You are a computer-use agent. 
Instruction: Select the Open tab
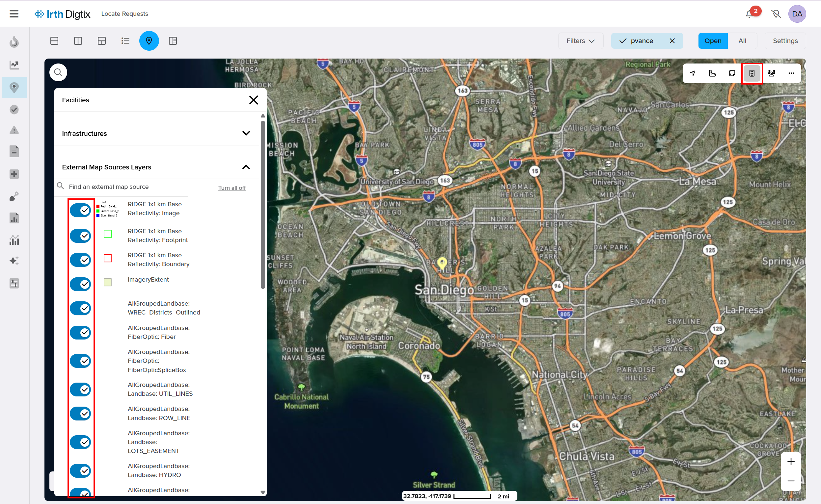713,41
